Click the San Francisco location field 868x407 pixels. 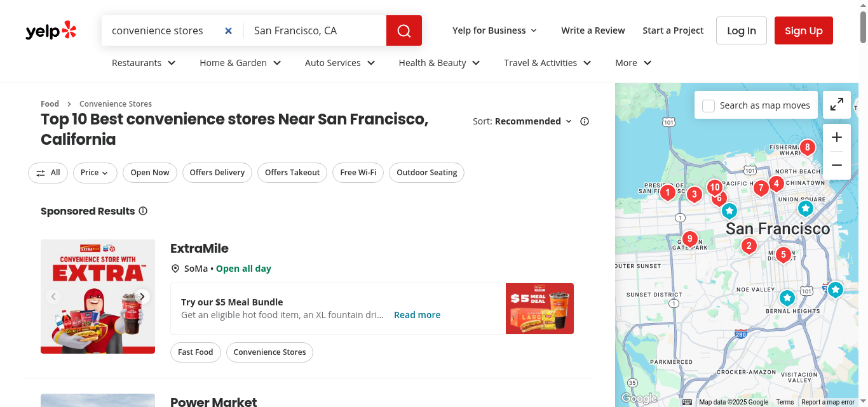click(x=315, y=30)
